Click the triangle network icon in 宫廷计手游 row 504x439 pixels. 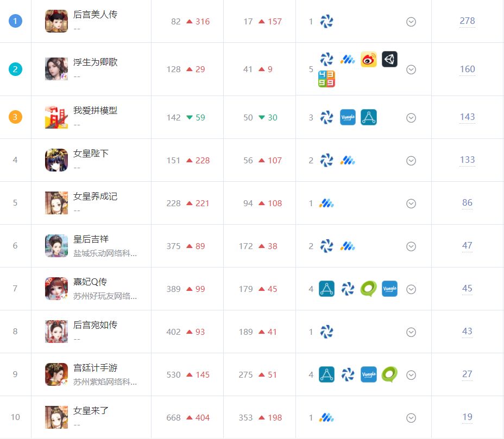(326, 374)
